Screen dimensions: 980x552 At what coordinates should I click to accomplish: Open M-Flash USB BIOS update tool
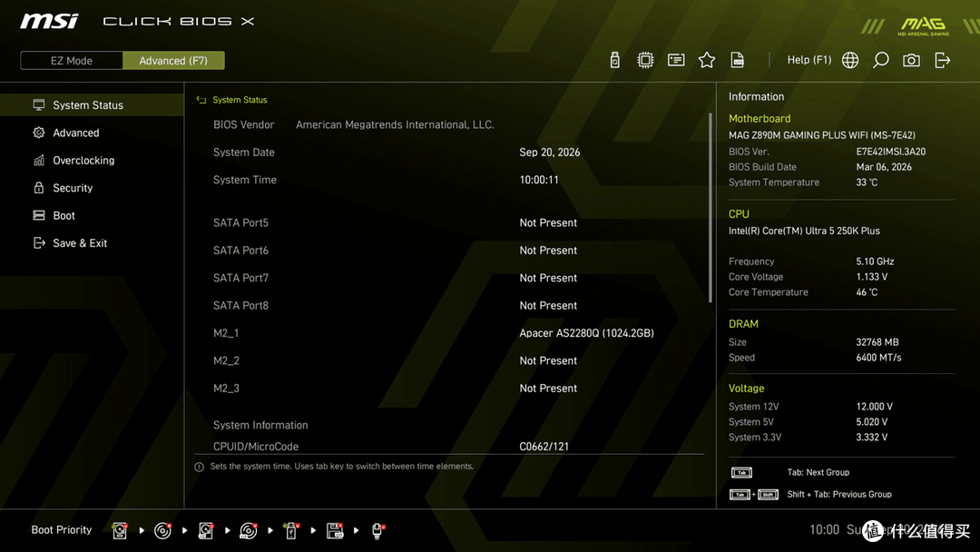pyautogui.click(x=615, y=60)
